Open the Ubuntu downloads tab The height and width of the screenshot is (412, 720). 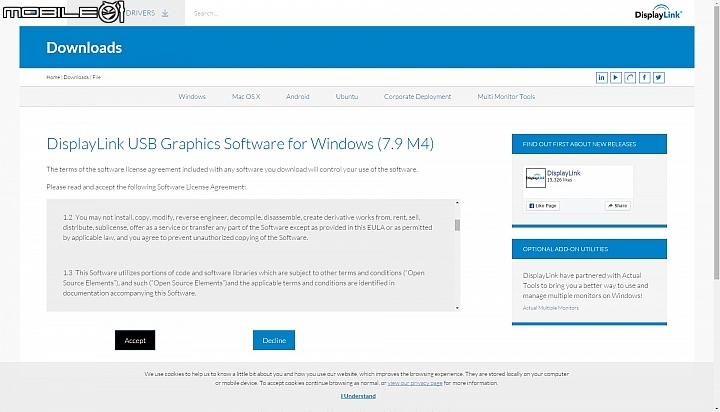pos(347,96)
